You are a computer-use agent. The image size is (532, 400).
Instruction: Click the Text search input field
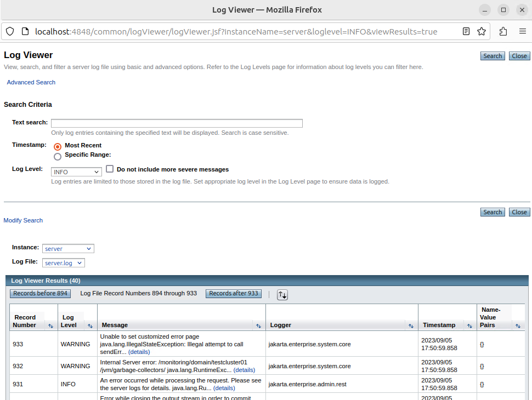tap(177, 123)
